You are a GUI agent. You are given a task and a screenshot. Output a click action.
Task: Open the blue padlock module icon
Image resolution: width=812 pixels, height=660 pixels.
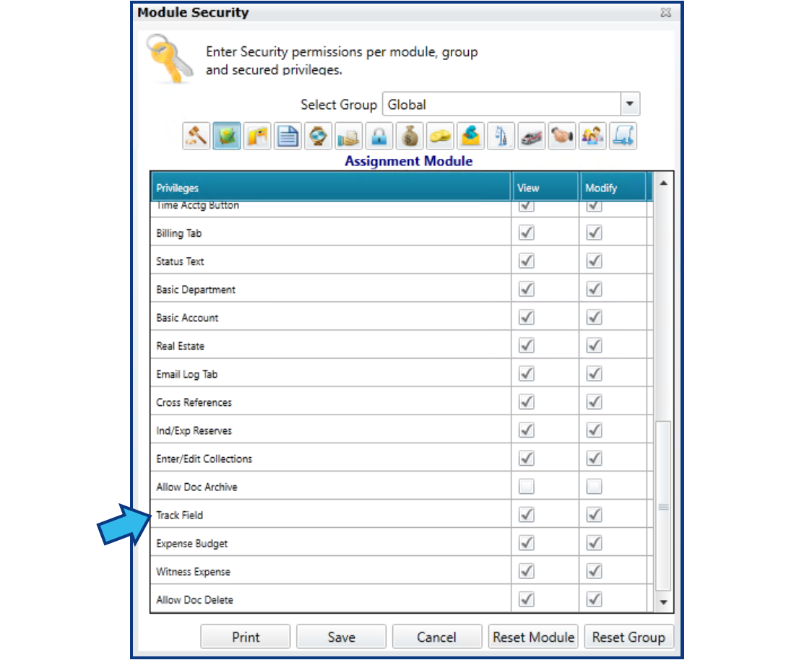pos(379,136)
